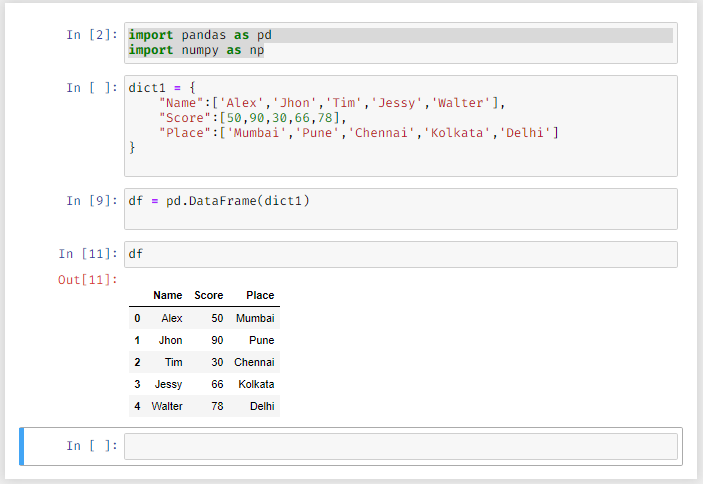
Task: Click the score value 90
Action: [217, 340]
